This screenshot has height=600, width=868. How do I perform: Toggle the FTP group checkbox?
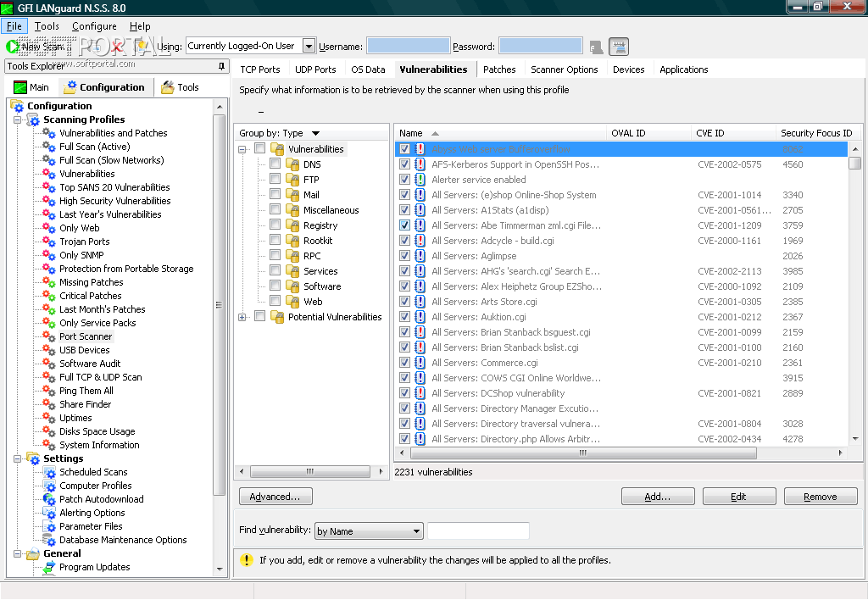(275, 178)
